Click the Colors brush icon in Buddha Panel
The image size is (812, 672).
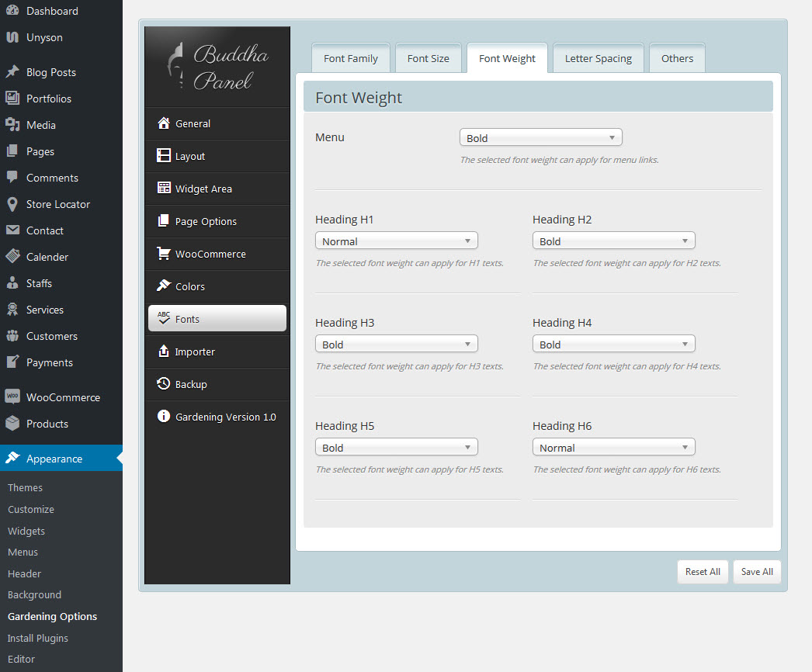pyautogui.click(x=164, y=286)
